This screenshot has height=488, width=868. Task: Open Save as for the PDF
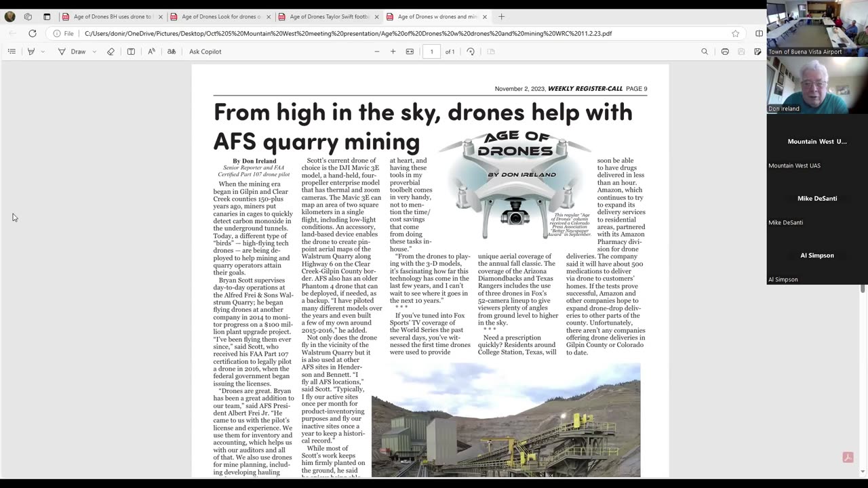coord(757,52)
